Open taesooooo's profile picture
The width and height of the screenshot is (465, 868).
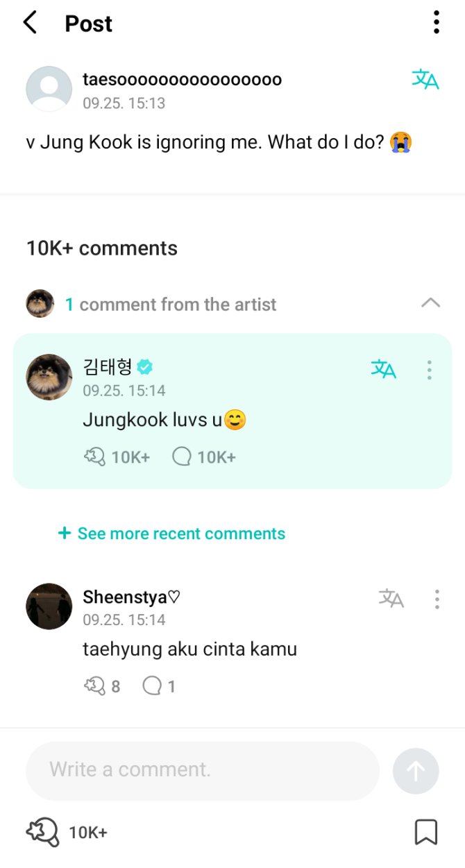49,89
